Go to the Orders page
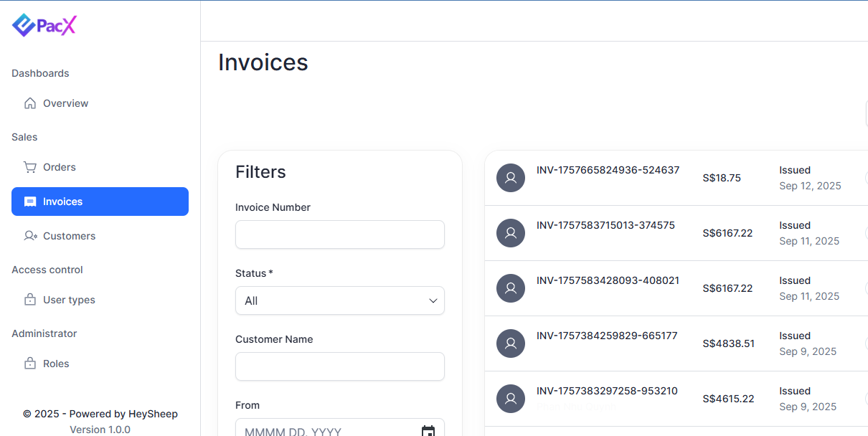 pyautogui.click(x=59, y=167)
